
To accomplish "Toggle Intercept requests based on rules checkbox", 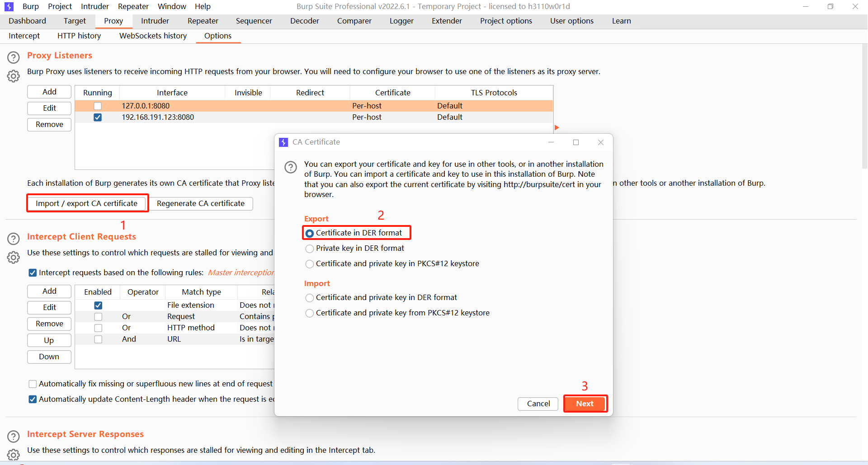I will [x=33, y=273].
